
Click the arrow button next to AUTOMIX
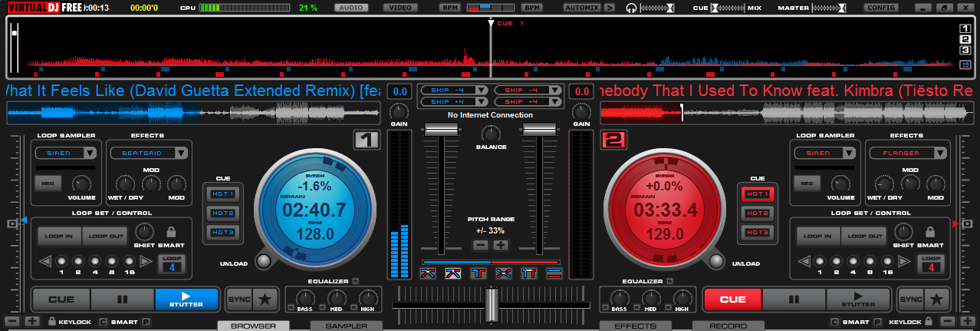[x=610, y=8]
